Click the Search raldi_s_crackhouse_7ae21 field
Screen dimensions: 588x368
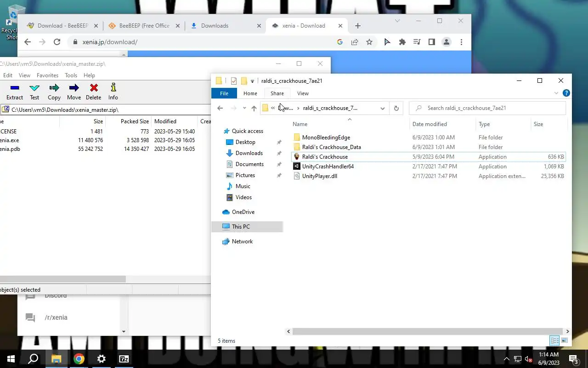pyautogui.click(x=487, y=108)
